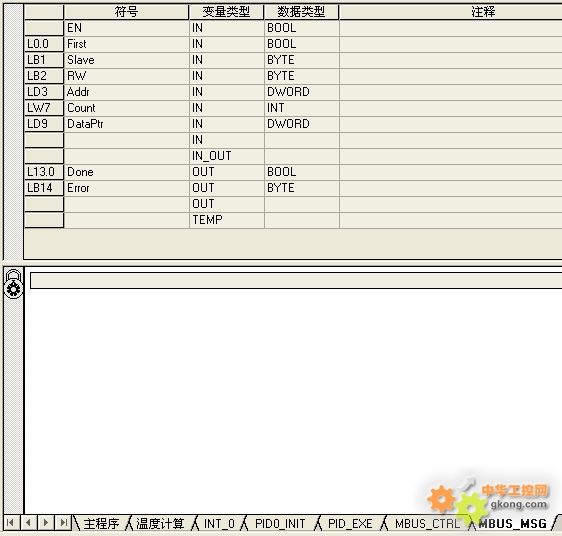Switch to the PID_EXE tab
The width and height of the screenshot is (562, 536).
(350, 523)
